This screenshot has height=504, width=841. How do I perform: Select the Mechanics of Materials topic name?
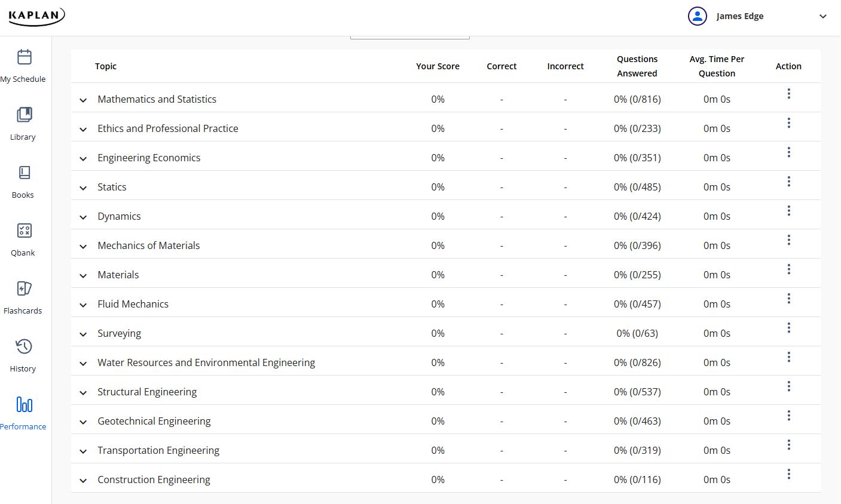coord(149,245)
